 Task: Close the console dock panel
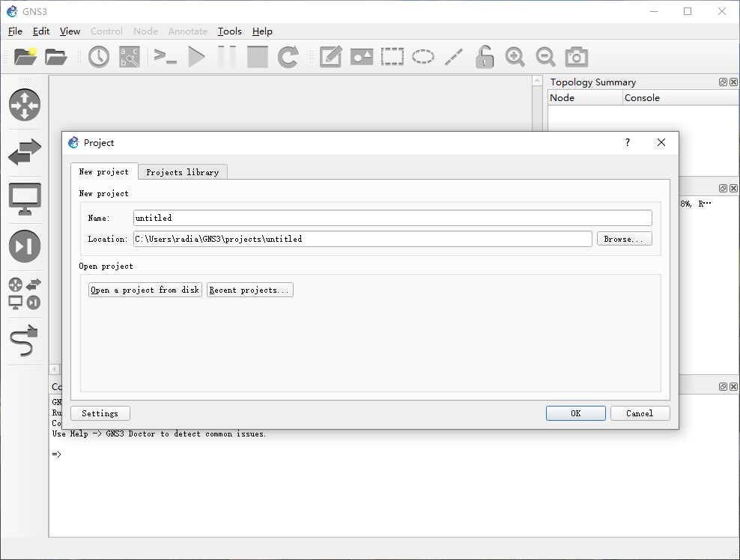coord(733,386)
